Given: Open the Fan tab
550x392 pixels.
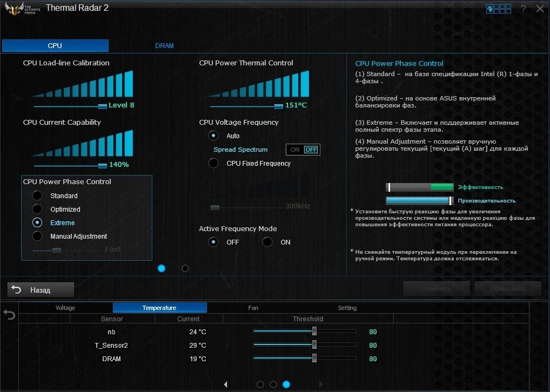Looking at the screenshot, I should pos(253,308).
